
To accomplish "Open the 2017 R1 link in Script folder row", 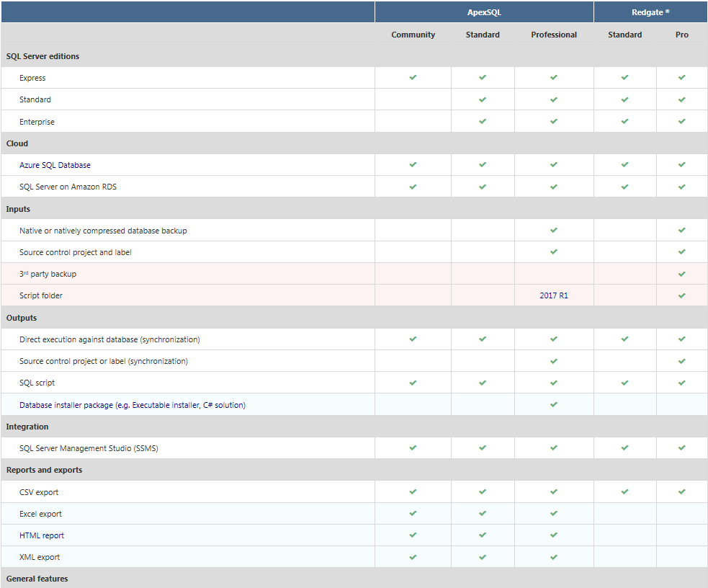I will tap(554, 295).
